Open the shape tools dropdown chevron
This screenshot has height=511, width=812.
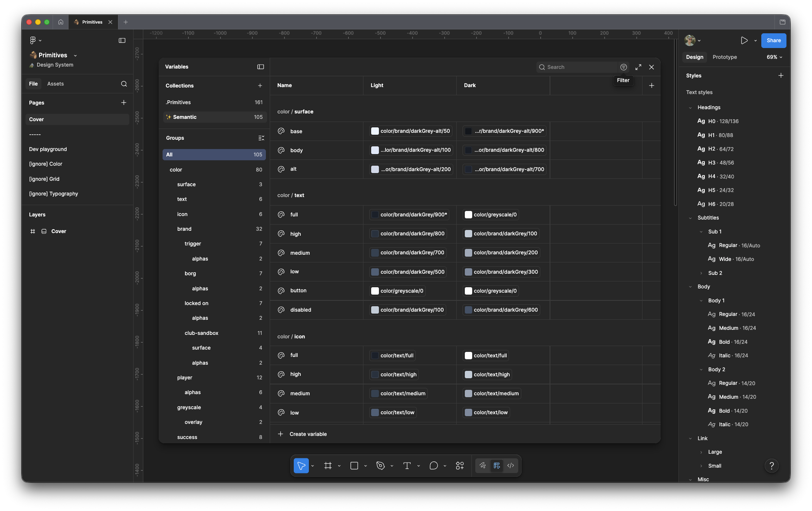366,466
